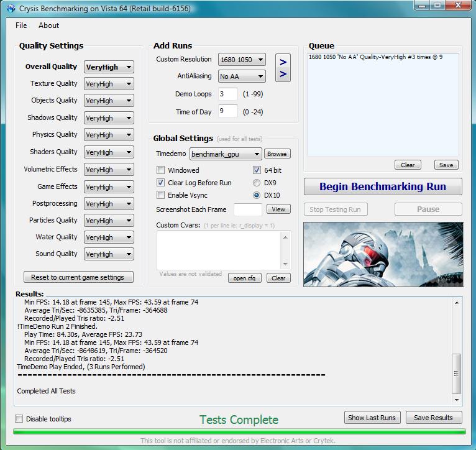The height and width of the screenshot is (450, 476).
Task: Expand Objects Quality dropdown
Action: click(109, 101)
